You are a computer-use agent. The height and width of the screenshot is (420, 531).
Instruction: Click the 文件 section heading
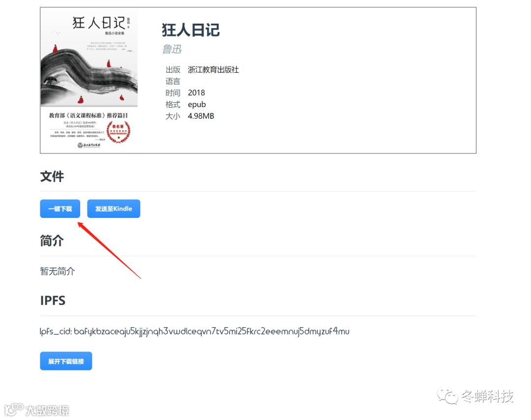pos(52,177)
